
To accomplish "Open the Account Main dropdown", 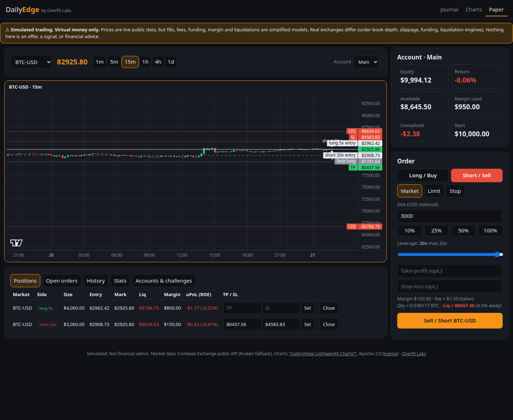I will click(366, 62).
